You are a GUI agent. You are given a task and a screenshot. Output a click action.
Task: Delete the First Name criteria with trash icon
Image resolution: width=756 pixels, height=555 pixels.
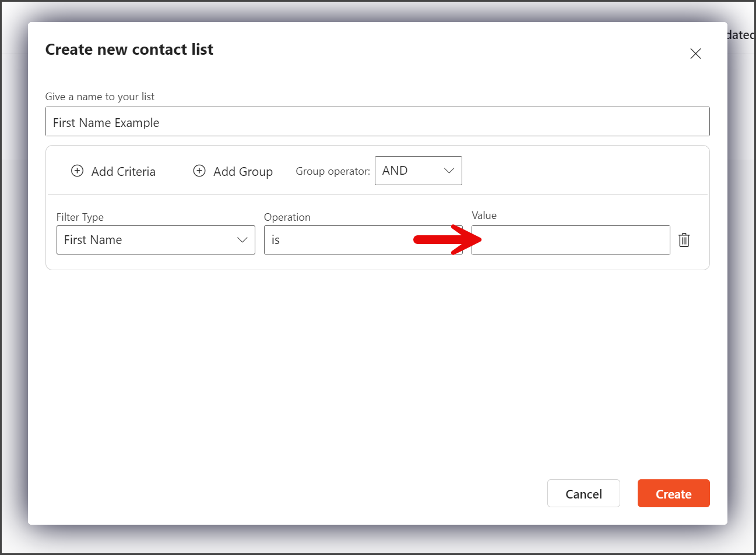pyautogui.click(x=684, y=239)
